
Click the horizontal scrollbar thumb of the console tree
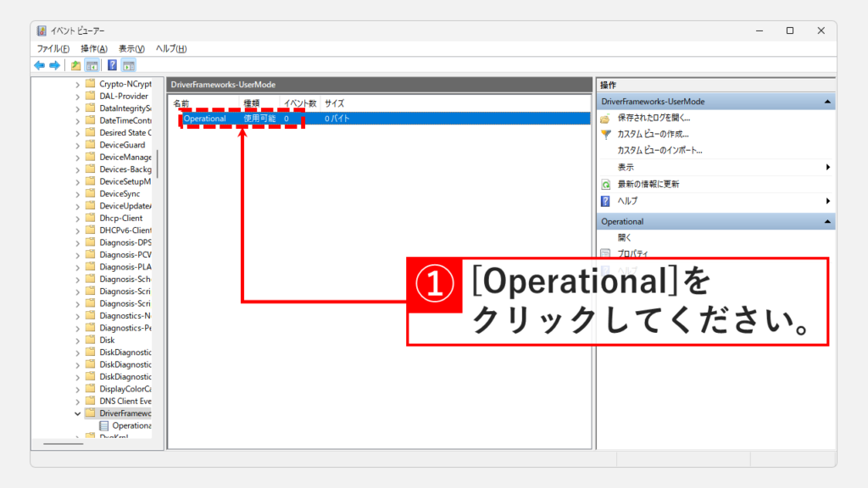(63, 444)
